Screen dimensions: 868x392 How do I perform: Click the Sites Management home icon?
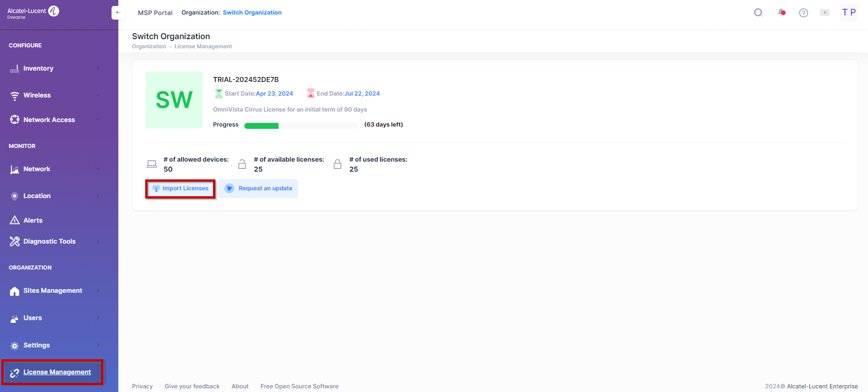pos(15,291)
